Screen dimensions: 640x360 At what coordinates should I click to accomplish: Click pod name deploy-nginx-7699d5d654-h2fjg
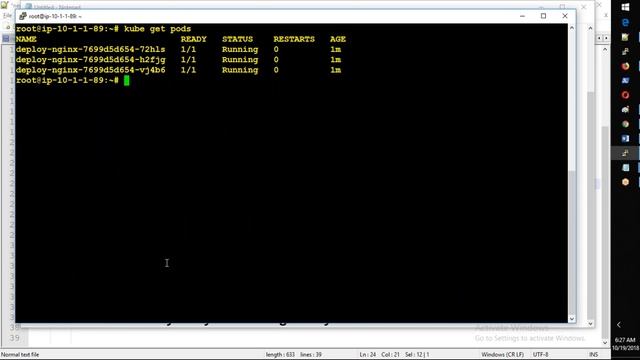pyautogui.click(x=91, y=60)
